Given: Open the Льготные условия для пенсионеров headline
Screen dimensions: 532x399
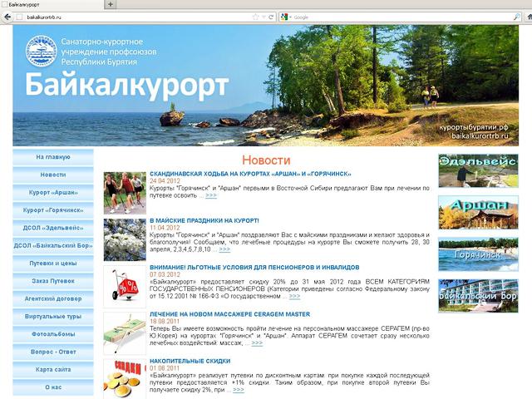Looking at the screenshot, I should click(x=254, y=268).
